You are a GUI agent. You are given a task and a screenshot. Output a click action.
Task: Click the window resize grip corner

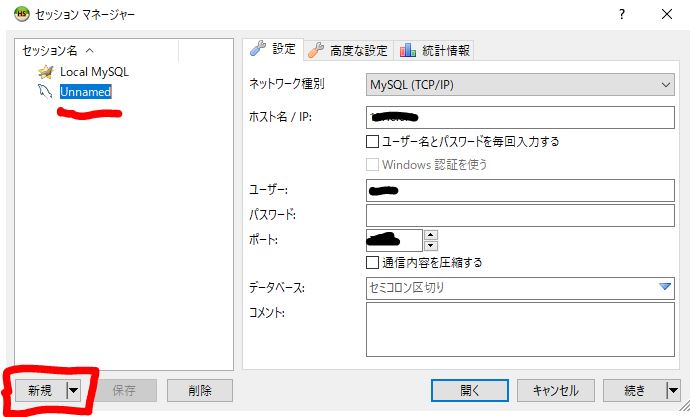(x=685, y=406)
